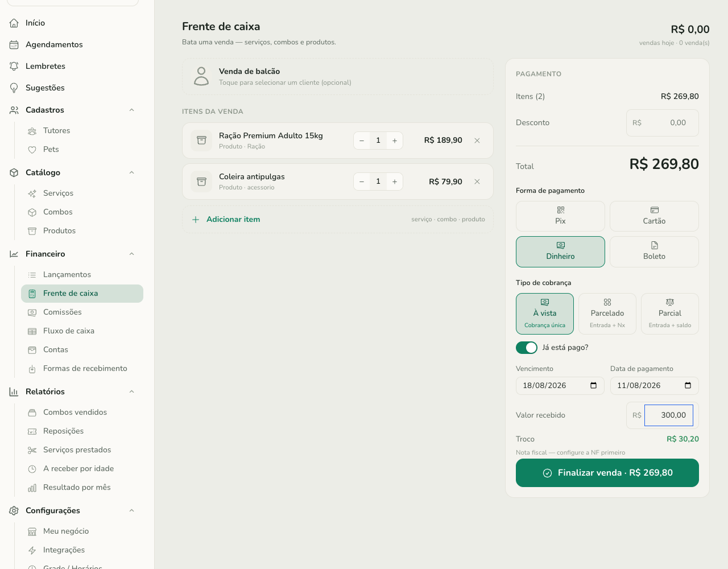
Task: Open Tutores under Cadastros
Action: pyautogui.click(x=82, y=131)
